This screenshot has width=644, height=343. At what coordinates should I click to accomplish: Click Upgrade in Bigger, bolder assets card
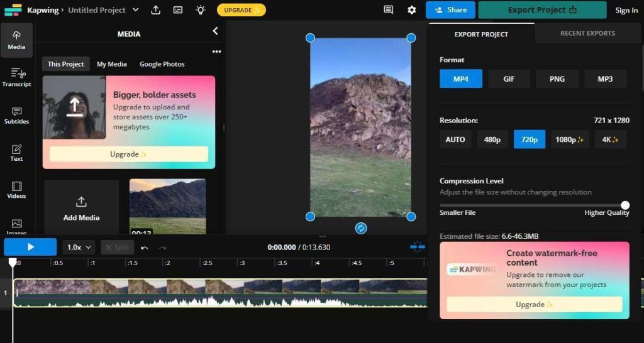[x=128, y=155]
